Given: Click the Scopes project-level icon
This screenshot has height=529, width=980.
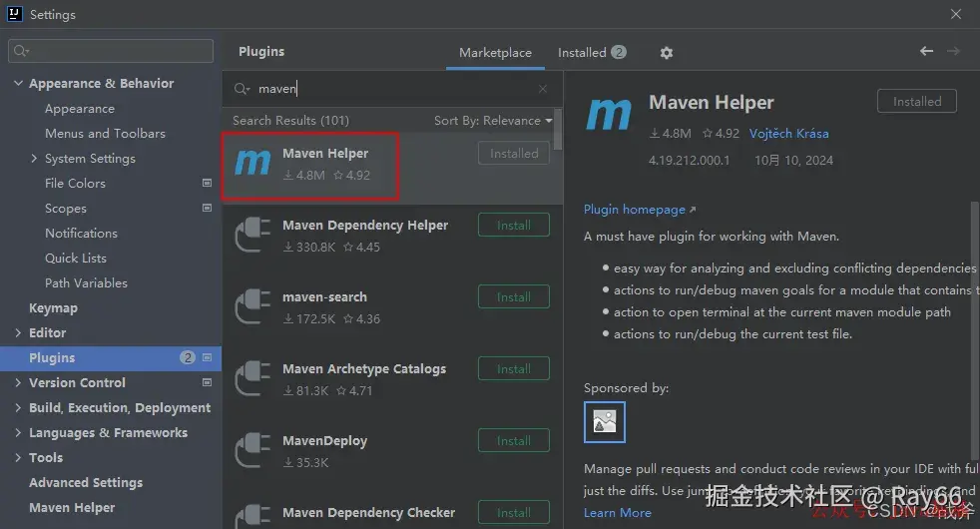Looking at the screenshot, I should 207,208.
